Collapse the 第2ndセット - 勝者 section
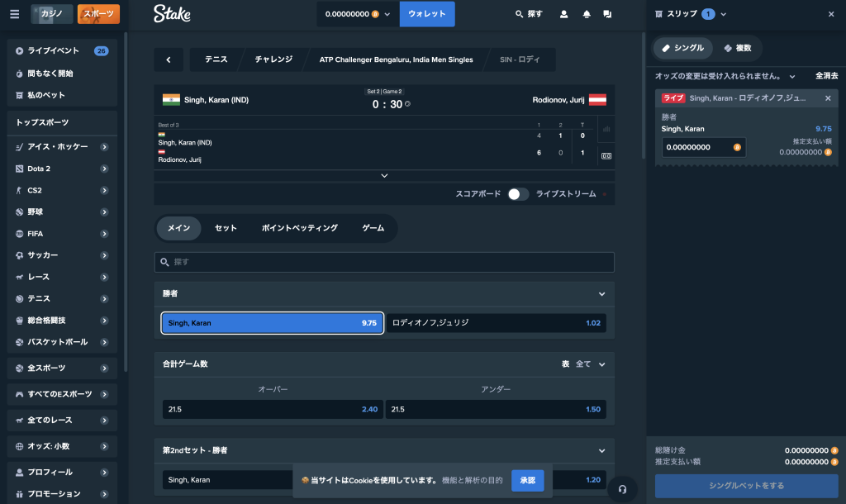The height and width of the screenshot is (504, 846). (x=601, y=451)
